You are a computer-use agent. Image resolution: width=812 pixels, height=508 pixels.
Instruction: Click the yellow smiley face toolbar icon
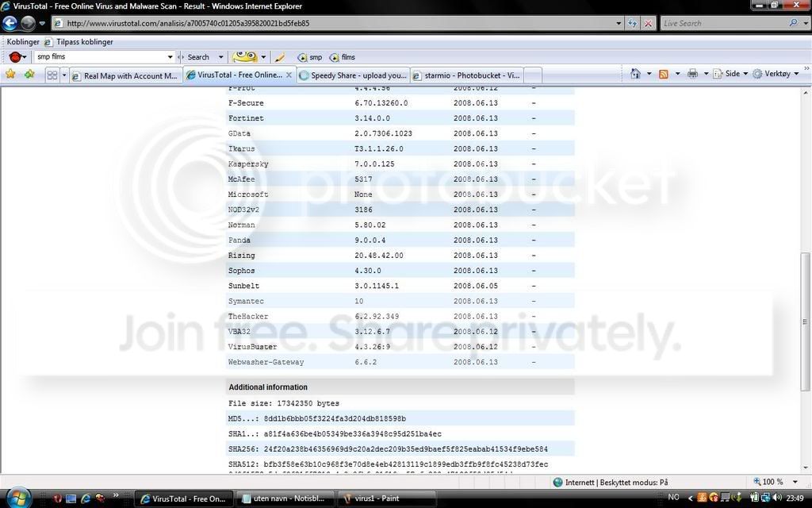[x=244, y=56]
